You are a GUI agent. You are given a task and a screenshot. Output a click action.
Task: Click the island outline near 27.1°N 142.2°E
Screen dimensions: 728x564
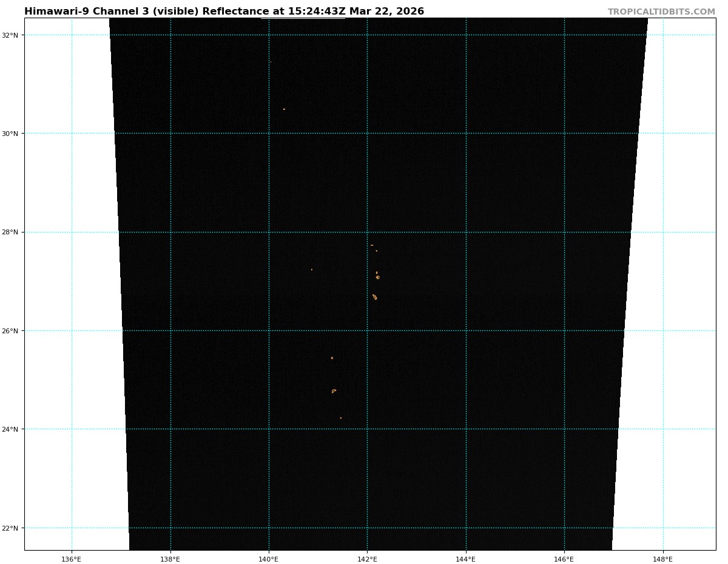pyautogui.click(x=377, y=277)
